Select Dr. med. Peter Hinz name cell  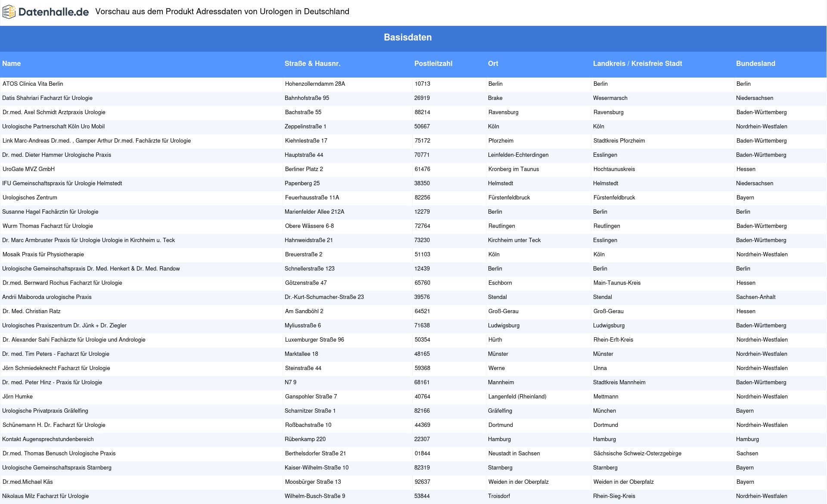52,382
